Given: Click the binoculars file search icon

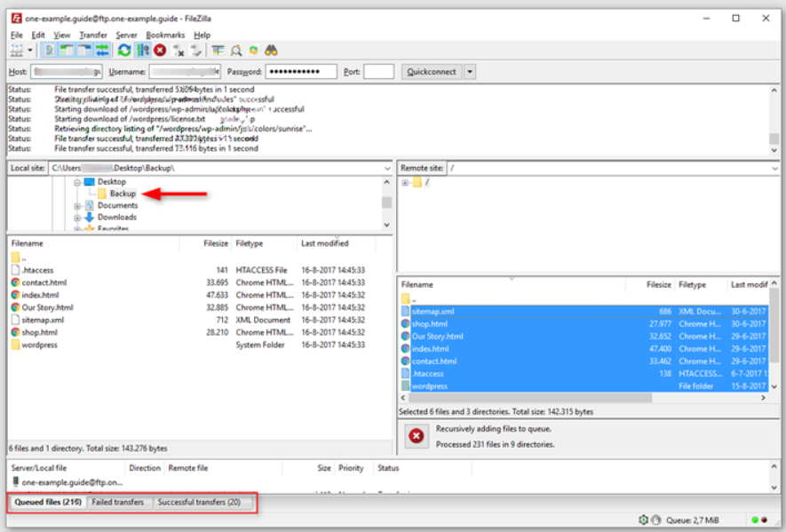Looking at the screenshot, I should (x=271, y=51).
